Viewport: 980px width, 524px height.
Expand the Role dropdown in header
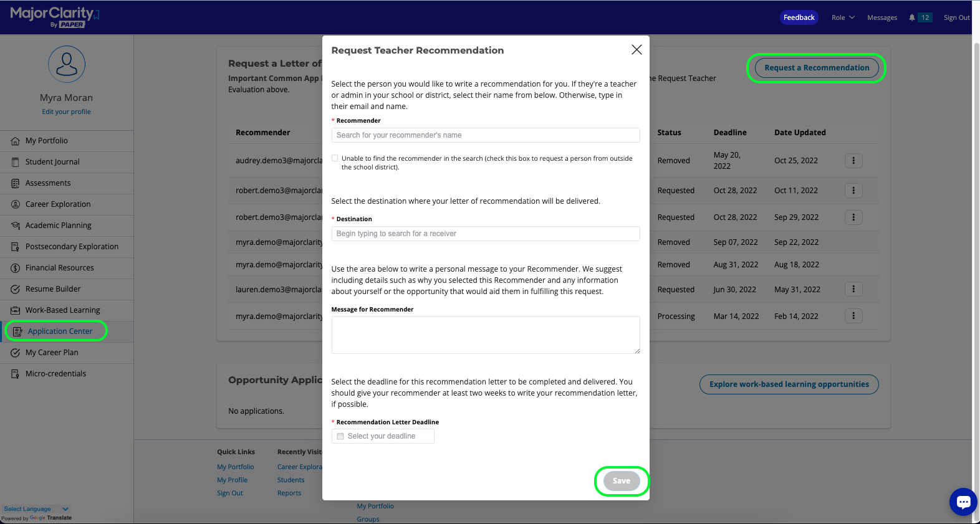(x=843, y=17)
